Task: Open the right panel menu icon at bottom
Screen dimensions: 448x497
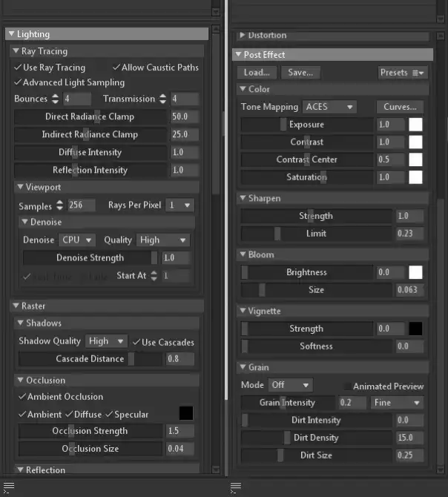Action: tap(236, 487)
